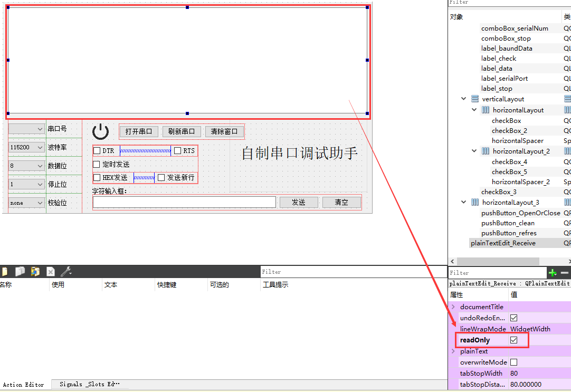Viewport: 571px width, 392px height.
Task: Toggle the RTS checkbox
Action: point(177,151)
